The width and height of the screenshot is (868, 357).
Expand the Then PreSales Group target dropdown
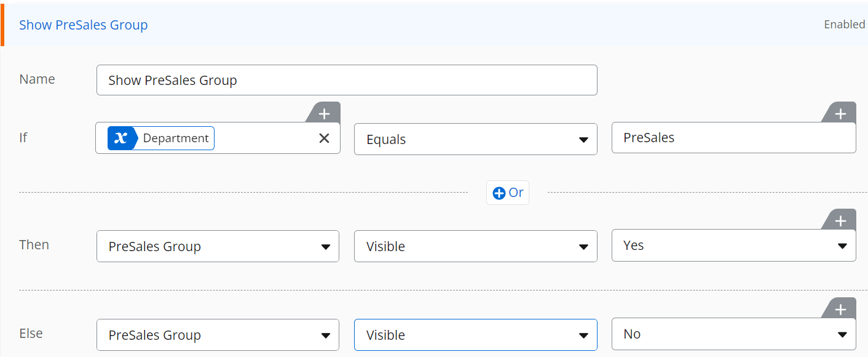[x=218, y=246]
